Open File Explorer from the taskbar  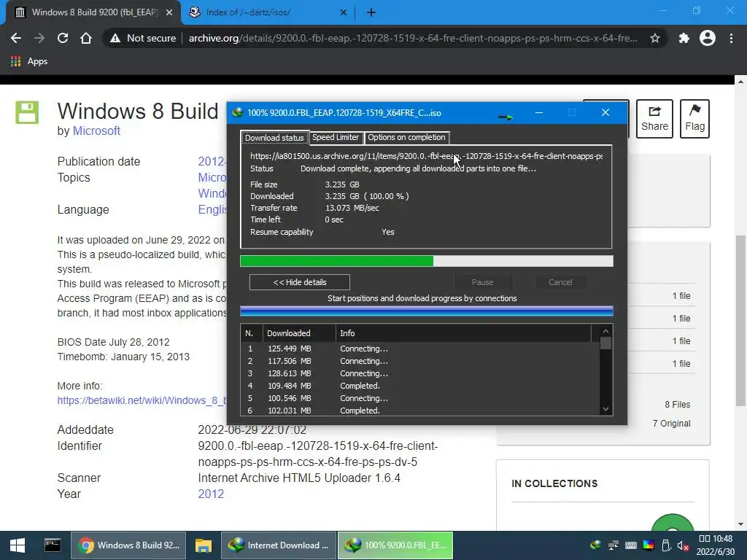[203, 545]
